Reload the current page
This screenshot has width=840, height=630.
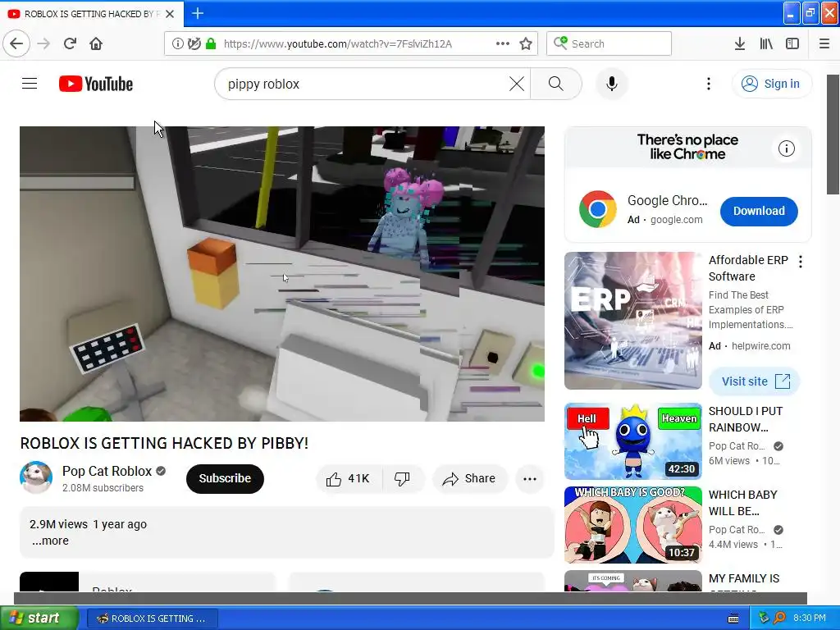(x=70, y=43)
